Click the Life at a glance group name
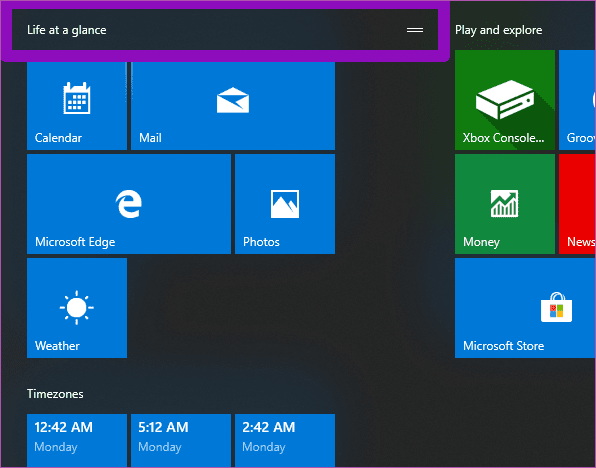Screen dimensions: 596x468 (x=67, y=30)
